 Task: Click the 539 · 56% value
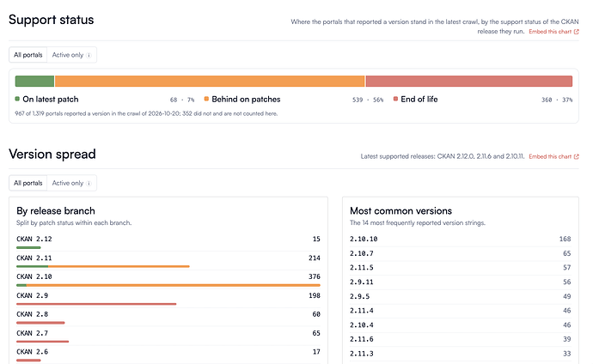coord(368,100)
